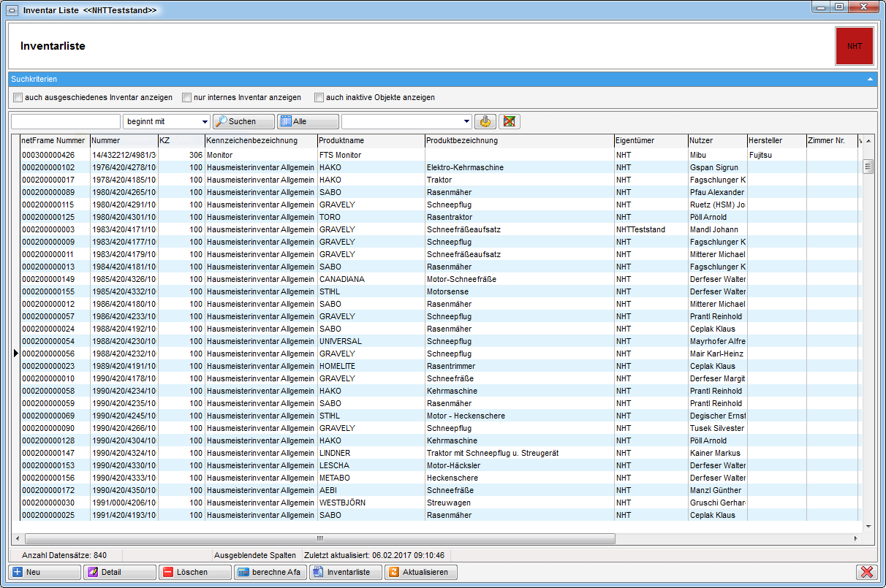Screen dimensions: 886x588
Task: Refresh the list with Aktualisieren
Action: 421,572
